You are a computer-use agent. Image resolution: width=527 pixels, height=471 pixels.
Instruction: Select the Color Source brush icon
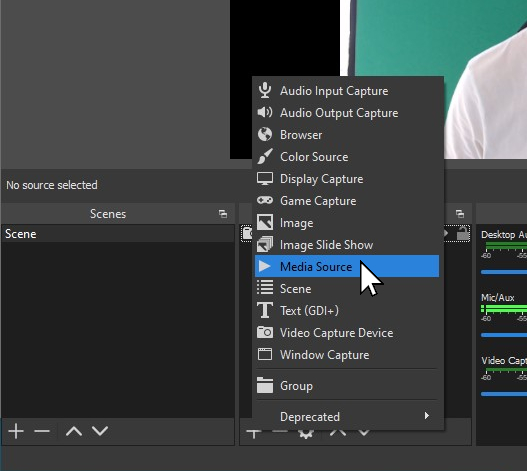pos(265,156)
